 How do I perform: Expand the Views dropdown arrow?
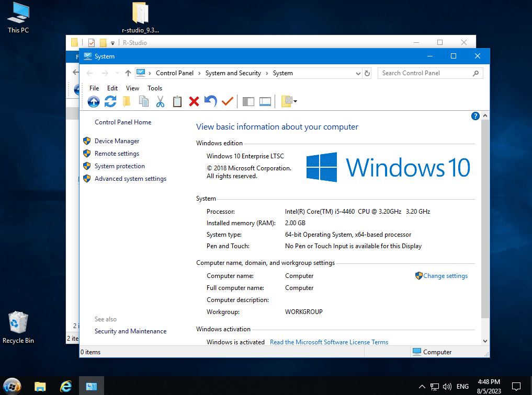296,101
